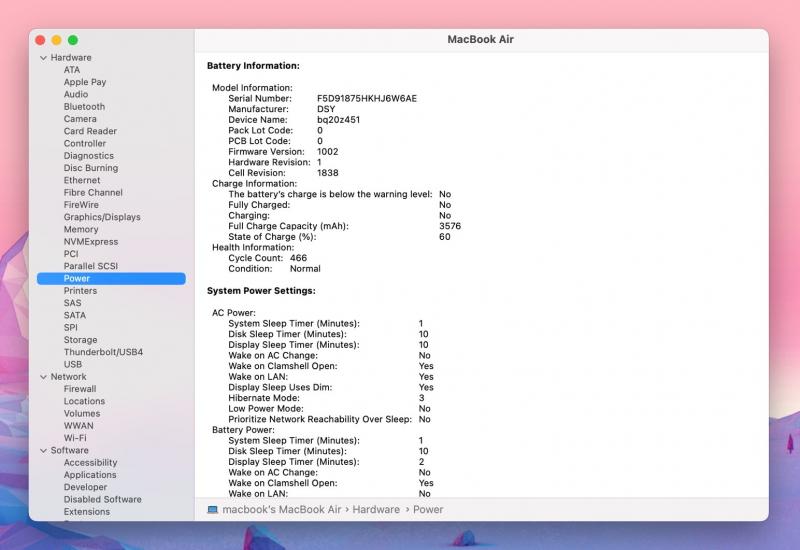
Task: Click the Full Charge Capacity value 3576
Action: click(450, 226)
